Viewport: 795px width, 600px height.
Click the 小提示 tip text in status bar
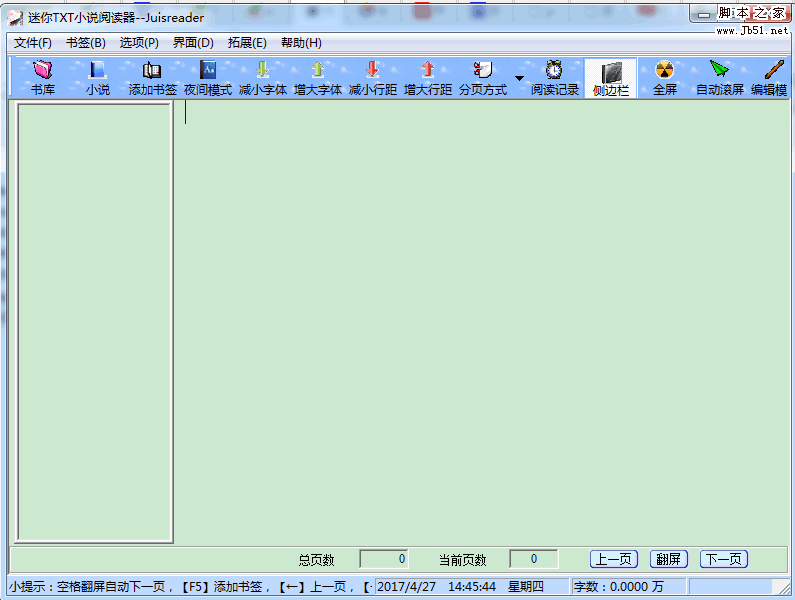coord(191,587)
